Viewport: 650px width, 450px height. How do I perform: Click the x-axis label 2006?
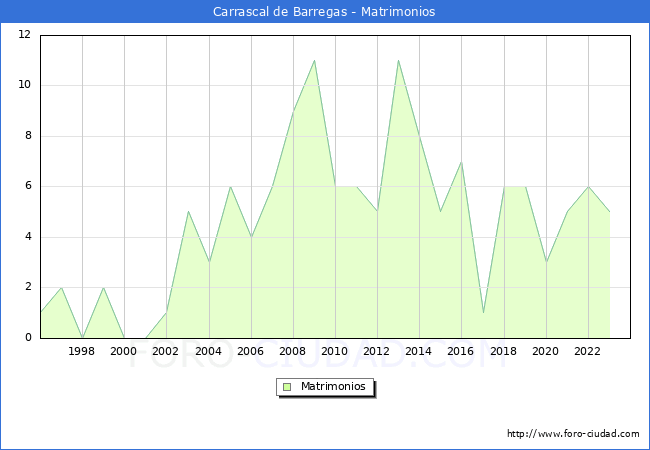[x=250, y=351]
